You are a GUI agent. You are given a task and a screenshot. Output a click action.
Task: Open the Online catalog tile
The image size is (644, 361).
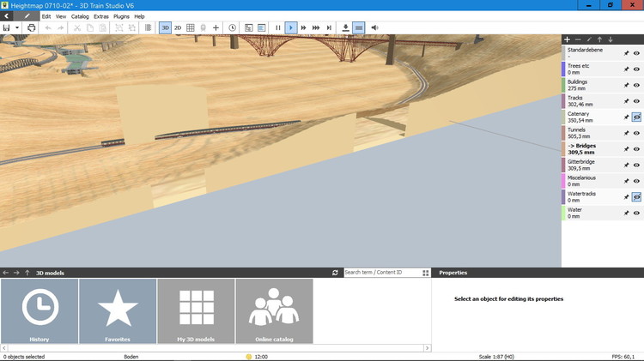[x=274, y=310]
